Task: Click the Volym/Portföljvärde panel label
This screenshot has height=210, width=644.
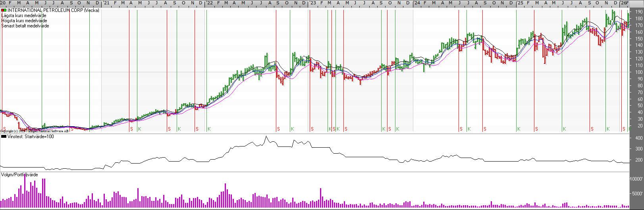Action: [20, 175]
